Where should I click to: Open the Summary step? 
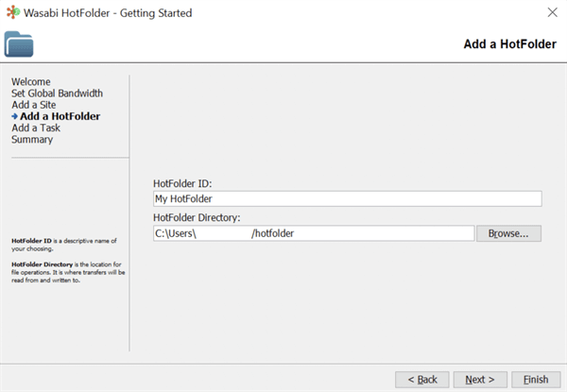click(x=32, y=140)
